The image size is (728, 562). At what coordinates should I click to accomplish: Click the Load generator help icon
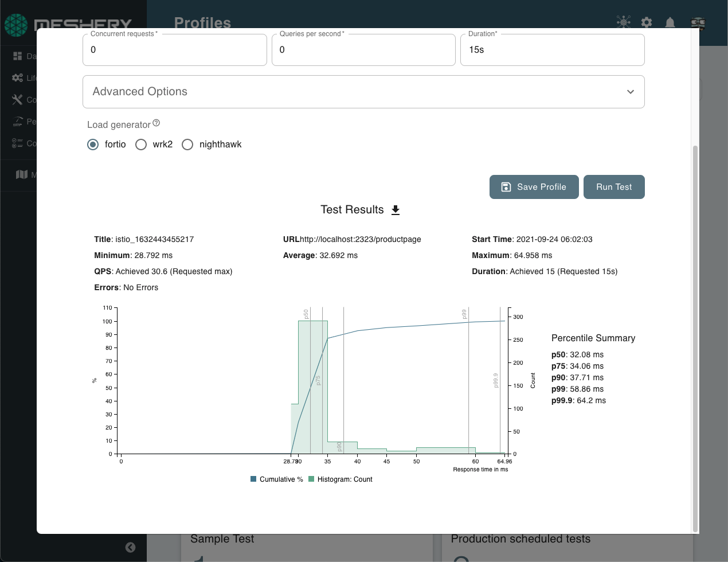[x=156, y=123]
